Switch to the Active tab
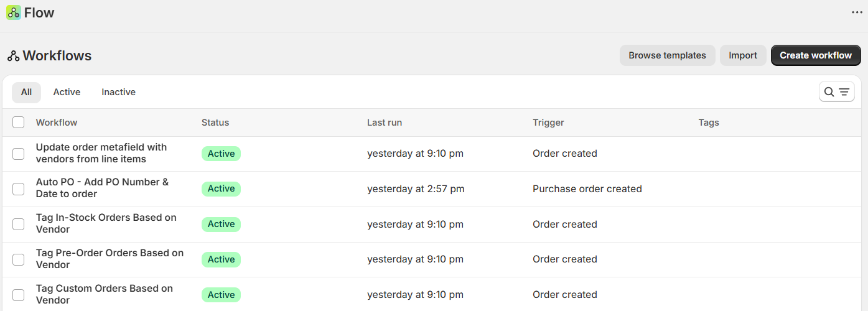This screenshot has width=868, height=311. coord(67,92)
